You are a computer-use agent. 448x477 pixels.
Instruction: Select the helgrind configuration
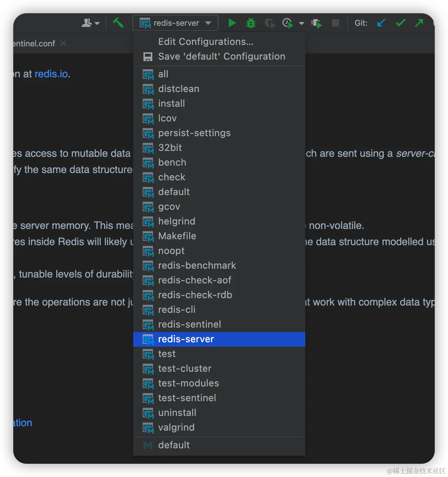pos(219,221)
